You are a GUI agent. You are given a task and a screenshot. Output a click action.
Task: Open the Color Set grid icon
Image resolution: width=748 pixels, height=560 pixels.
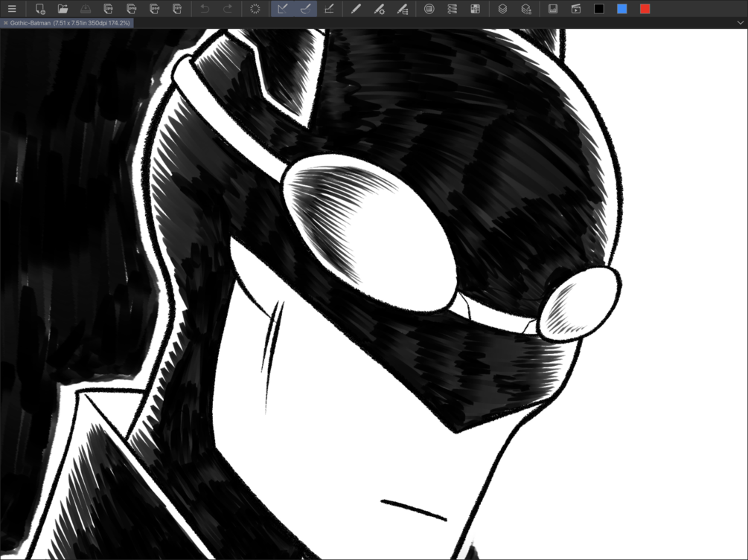click(475, 9)
